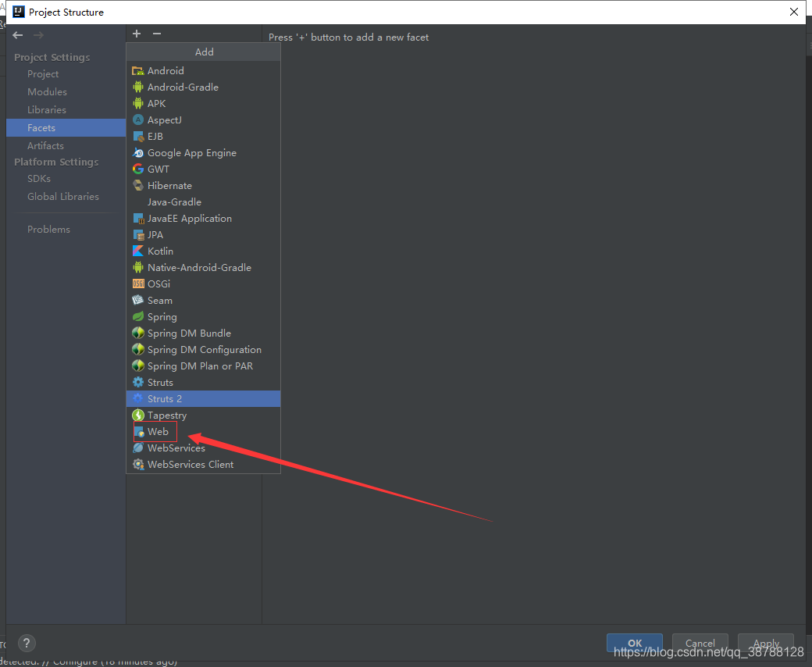Select Facets in the sidebar

(66, 128)
